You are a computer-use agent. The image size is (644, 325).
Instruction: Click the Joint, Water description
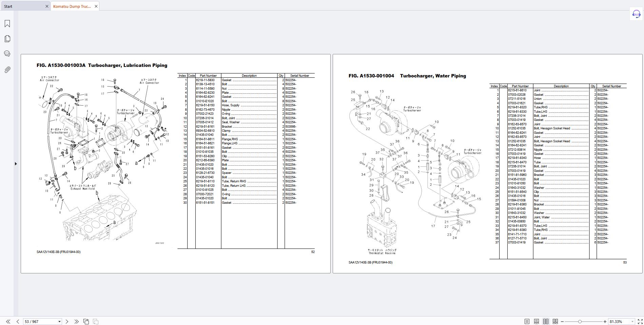point(542,217)
